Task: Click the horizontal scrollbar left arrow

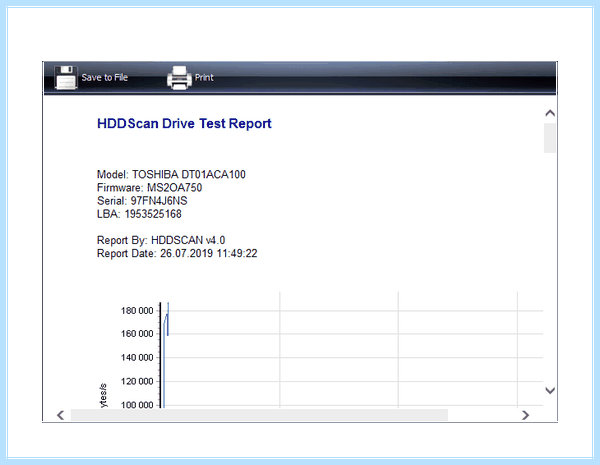Action: click(x=60, y=415)
